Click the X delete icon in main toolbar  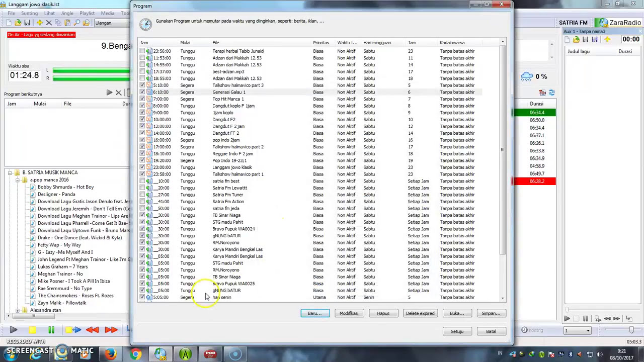coord(49,23)
